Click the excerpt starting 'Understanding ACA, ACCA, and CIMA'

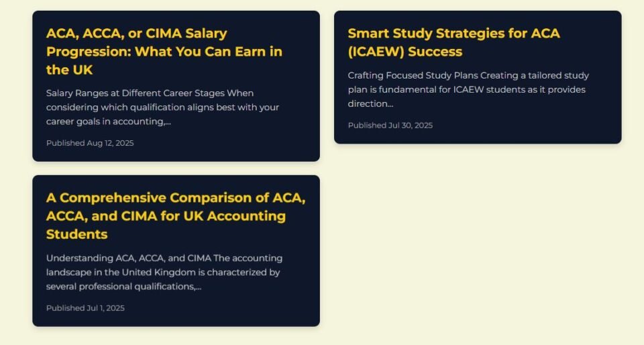click(164, 272)
